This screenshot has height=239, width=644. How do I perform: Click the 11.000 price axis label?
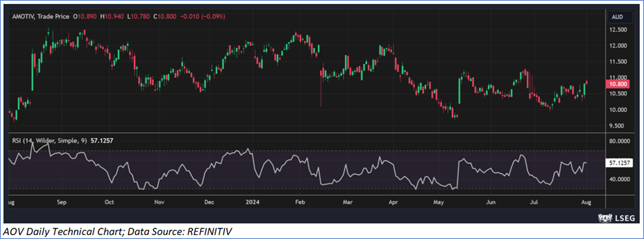(x=617, y=78)
